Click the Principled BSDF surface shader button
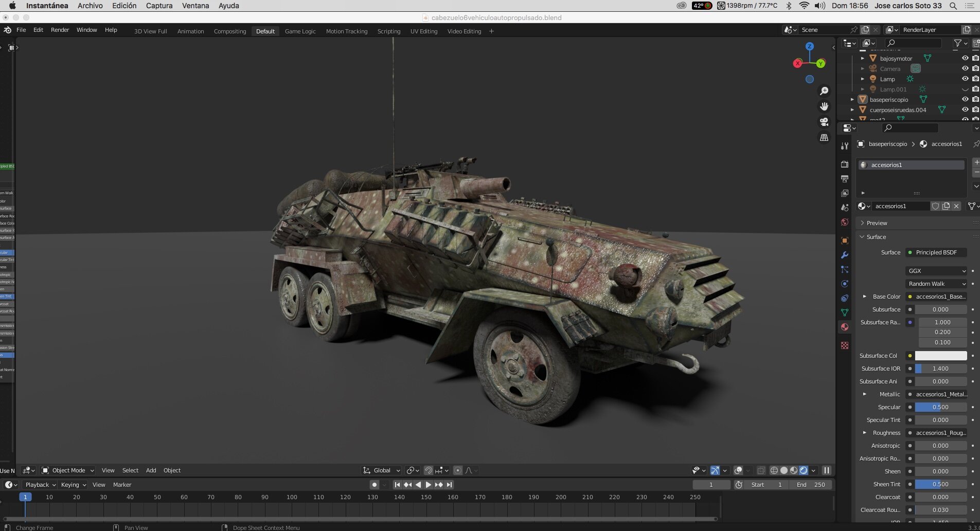Image resolution: width=980 pixels, height=531 pixels. (x=936, y=252)
